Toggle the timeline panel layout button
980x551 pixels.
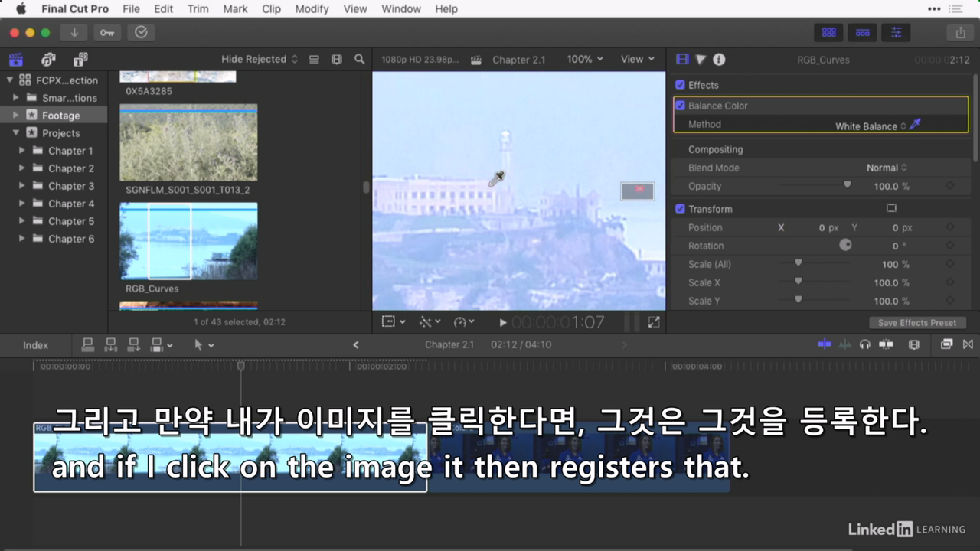tap(862, 32)
